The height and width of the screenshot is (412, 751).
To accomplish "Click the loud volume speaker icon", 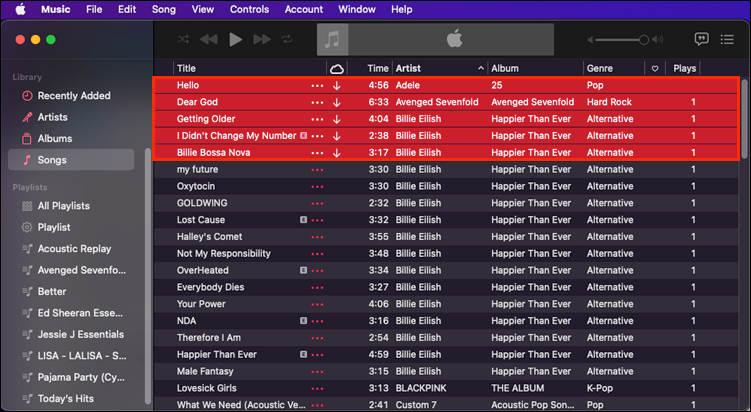I will click(658, 40).
